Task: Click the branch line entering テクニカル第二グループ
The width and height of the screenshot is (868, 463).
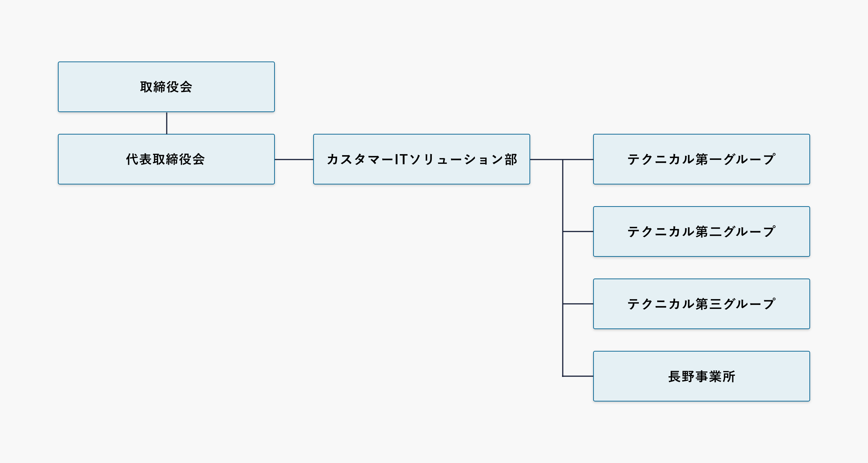Action: pyautogui.click(x=578, y=231)
